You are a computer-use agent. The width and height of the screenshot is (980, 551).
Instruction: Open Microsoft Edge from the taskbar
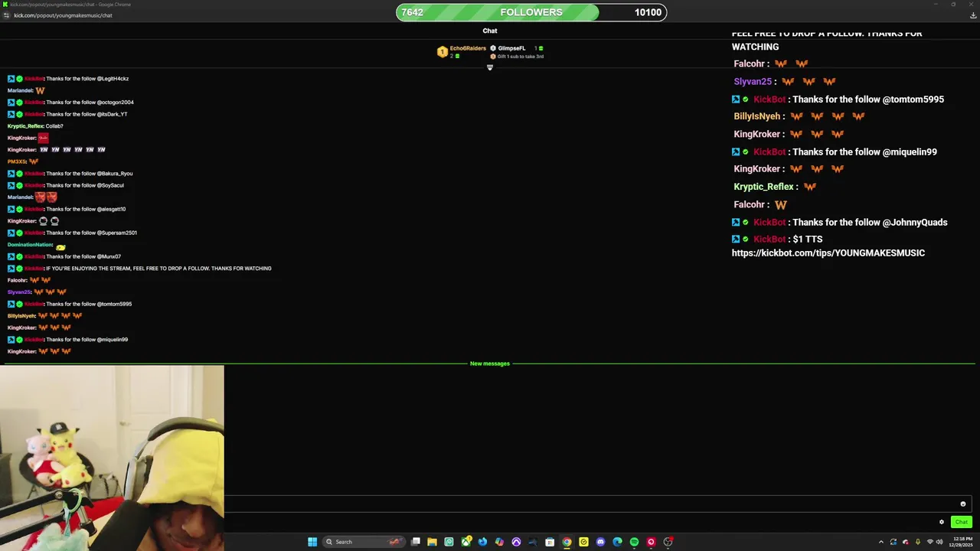[617, 542]
